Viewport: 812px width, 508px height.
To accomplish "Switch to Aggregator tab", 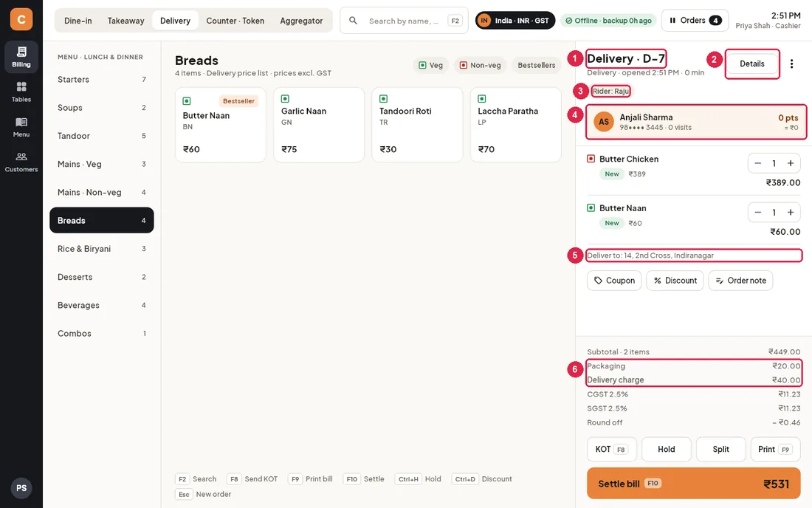I will point(301,21).
